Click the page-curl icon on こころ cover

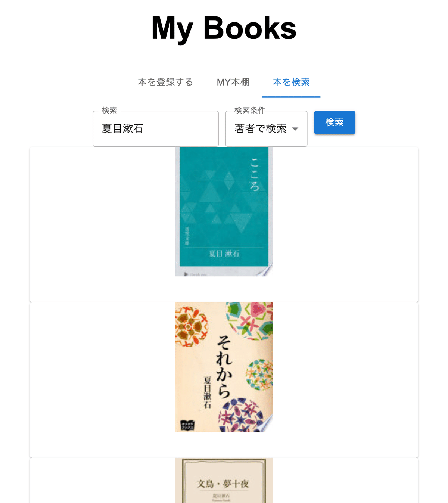tap(265, 270)
